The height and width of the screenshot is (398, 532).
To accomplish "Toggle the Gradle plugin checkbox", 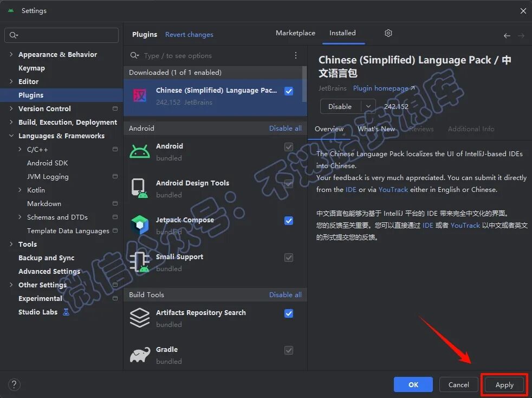I will click(289, 350).
